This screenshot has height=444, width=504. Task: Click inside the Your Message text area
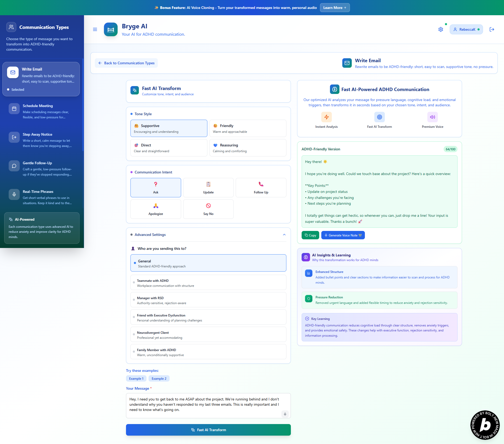[205, 405]
